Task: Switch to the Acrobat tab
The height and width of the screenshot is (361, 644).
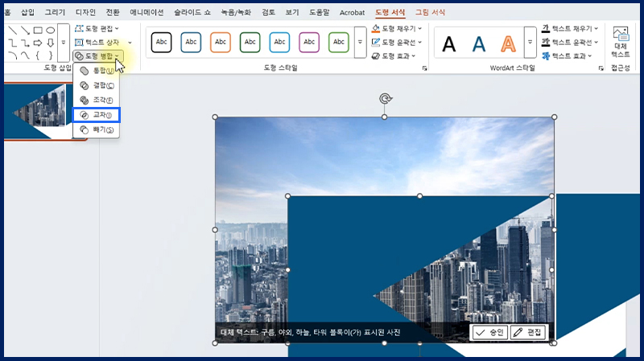Action: [352, 13]
